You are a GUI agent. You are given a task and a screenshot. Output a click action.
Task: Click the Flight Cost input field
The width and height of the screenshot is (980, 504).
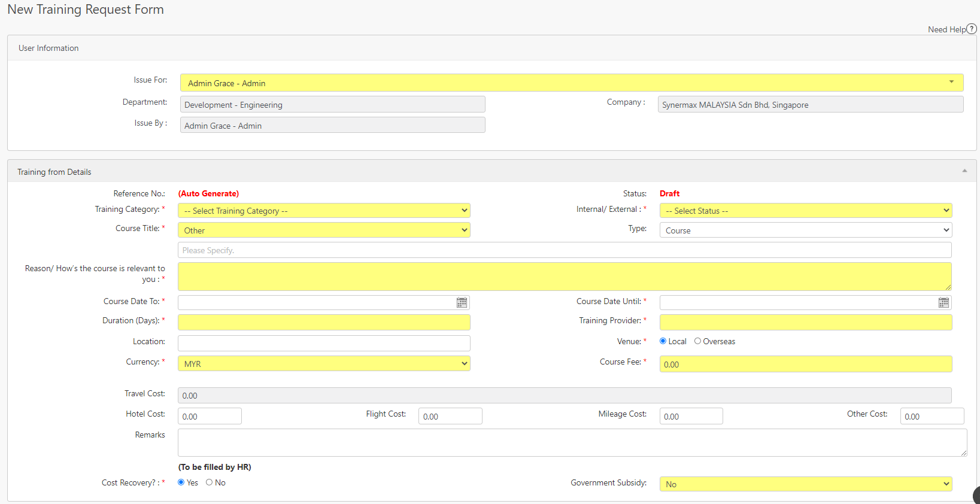coord(450,416)
